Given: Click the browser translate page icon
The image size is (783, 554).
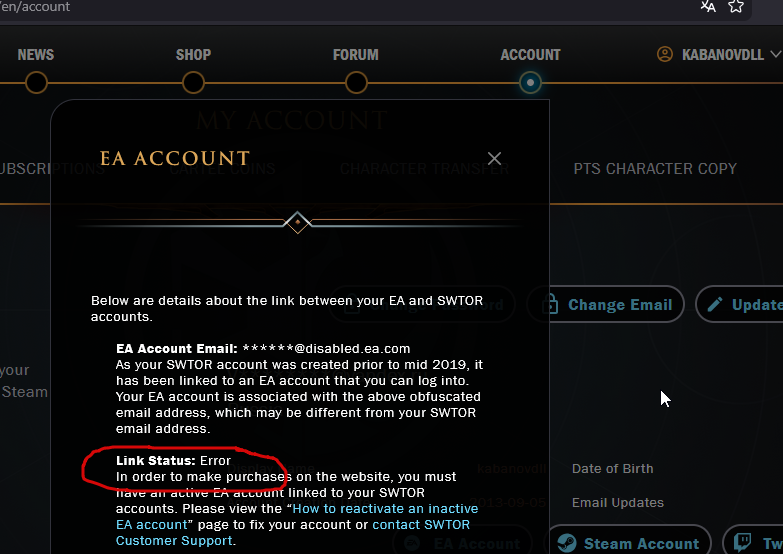Looking at the screenshot, I should (x=708, y=6).
